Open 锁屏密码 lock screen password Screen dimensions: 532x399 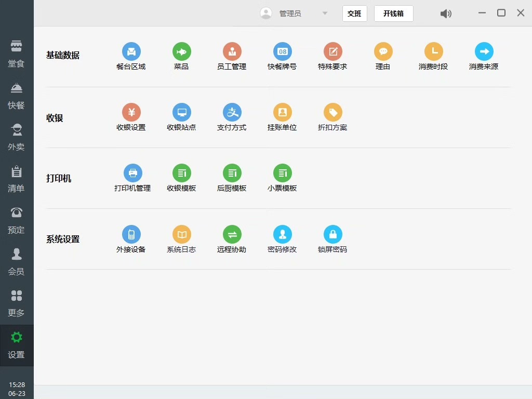tap(332, 235)
